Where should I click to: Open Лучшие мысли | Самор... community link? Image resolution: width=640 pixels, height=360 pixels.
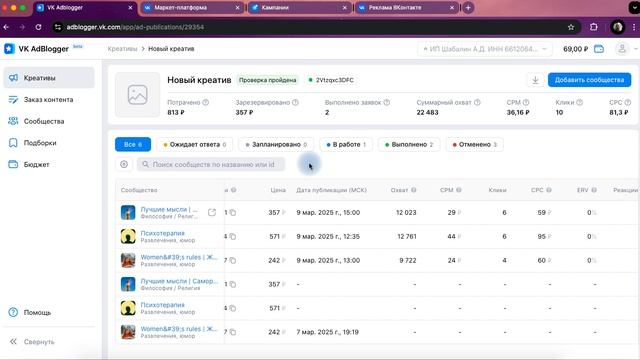coord(179,281)
